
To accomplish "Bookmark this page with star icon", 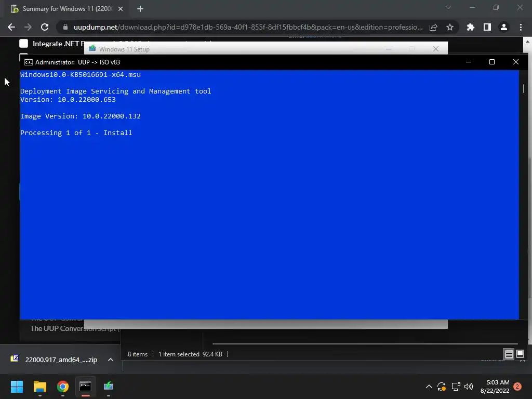I will (450, 27).
